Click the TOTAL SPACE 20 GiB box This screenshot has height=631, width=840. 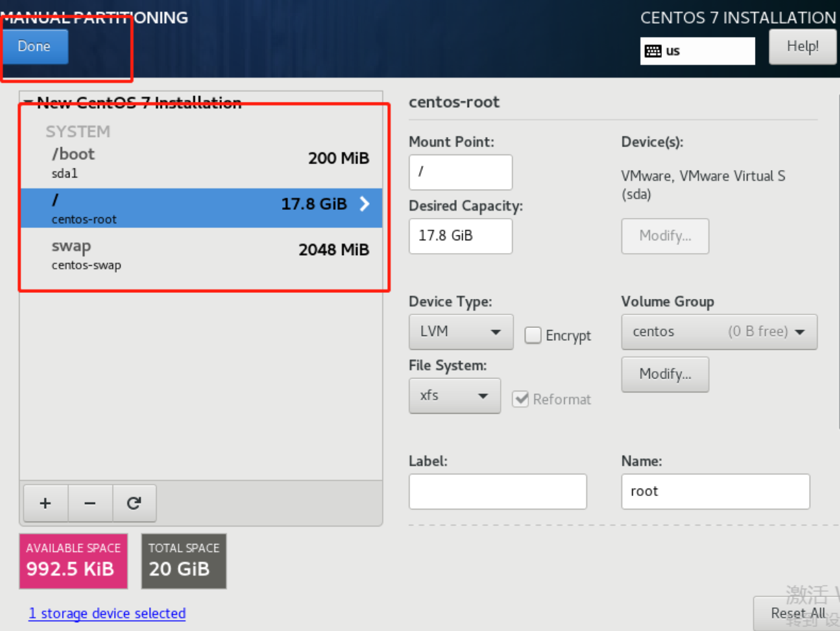[x=184, y=561]
